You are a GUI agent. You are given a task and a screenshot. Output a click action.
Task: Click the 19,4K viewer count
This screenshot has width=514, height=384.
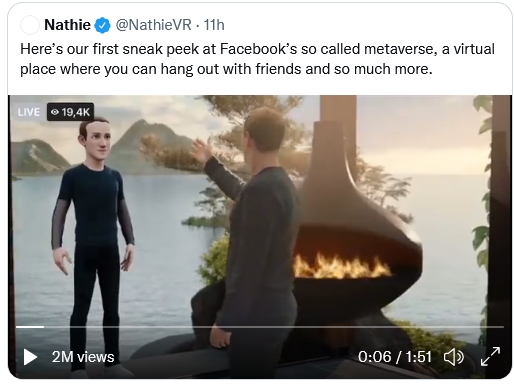coord(76,112)
